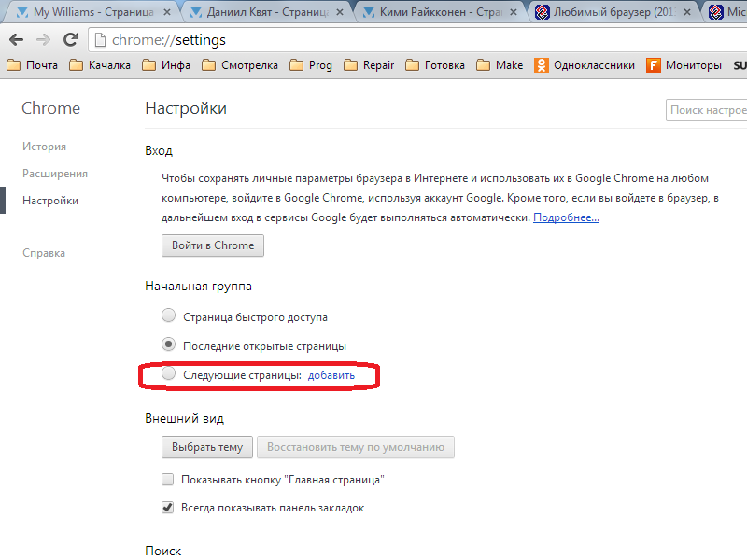Open История in the sidebar
The height and width of the screenshot is (560, 747).
(44, 147)
